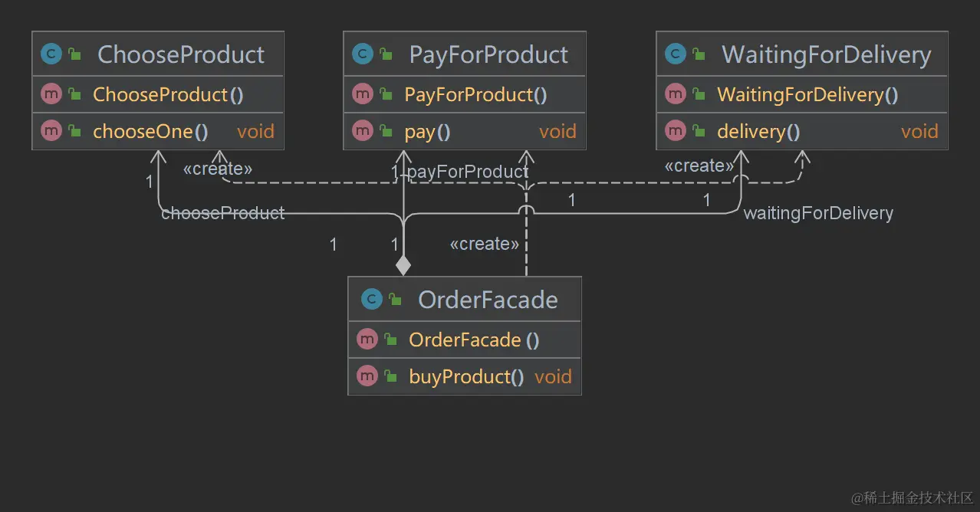The width and height of the screenshot is (980, 512).
Task: Click the method icon of the OrderFacade constructor
Action: pos(367,339)
